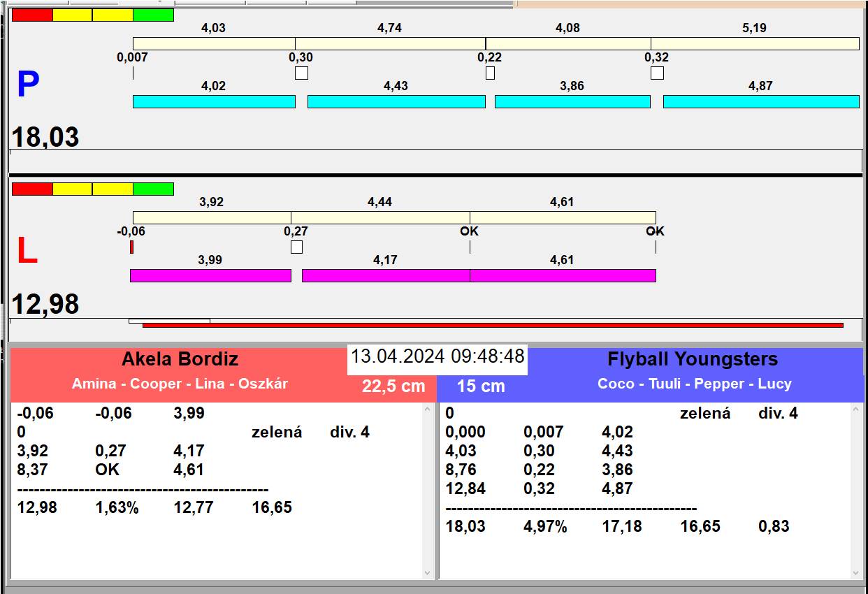
Task: Click the 8,37 value in Akela Bordiz list
Action: 32,470
